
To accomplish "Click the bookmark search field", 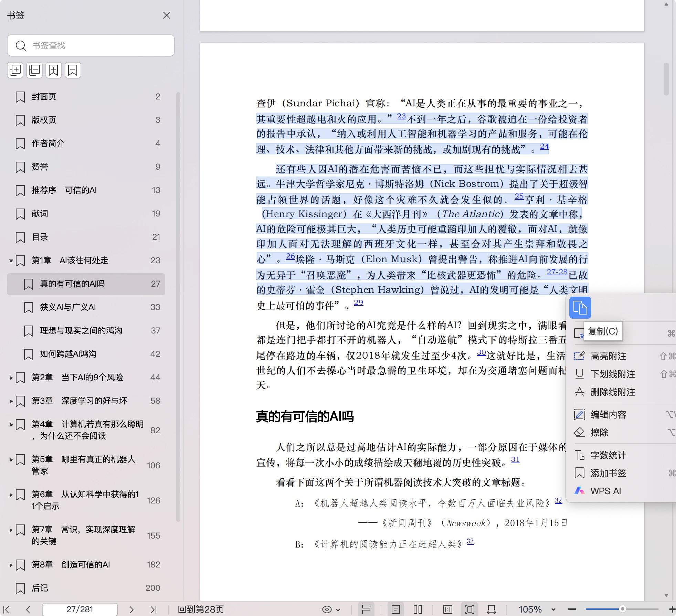I will pos(91,45).
